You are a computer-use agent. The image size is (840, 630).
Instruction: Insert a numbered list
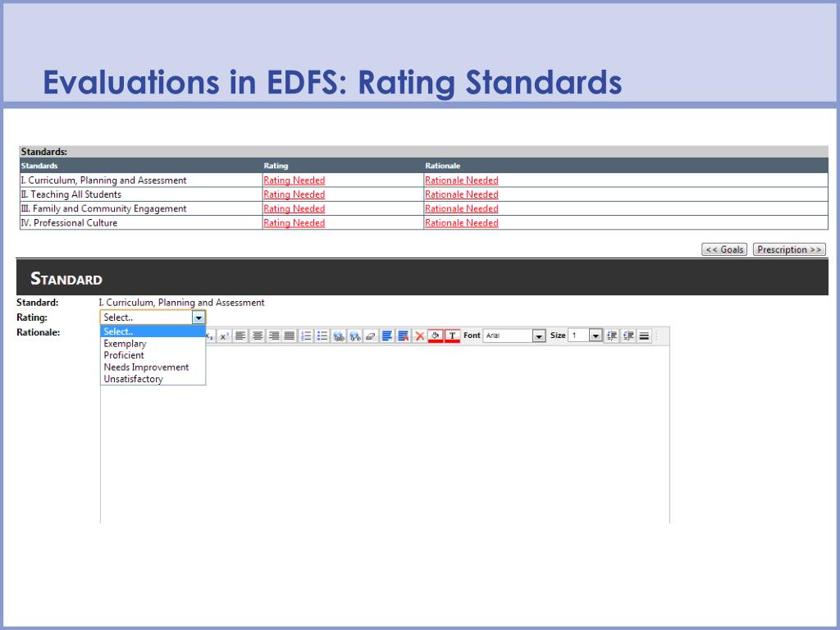(x=306, y=336)
